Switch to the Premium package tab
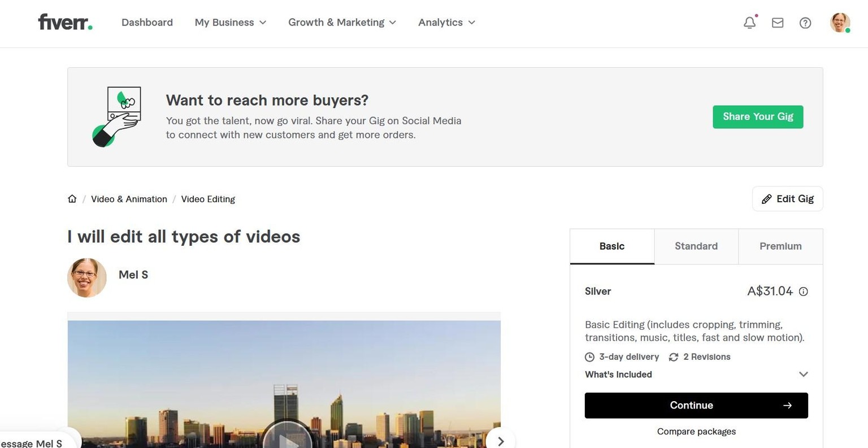This screenshot has width=868, height=448. pyautogui.click(x=780, y=246)
